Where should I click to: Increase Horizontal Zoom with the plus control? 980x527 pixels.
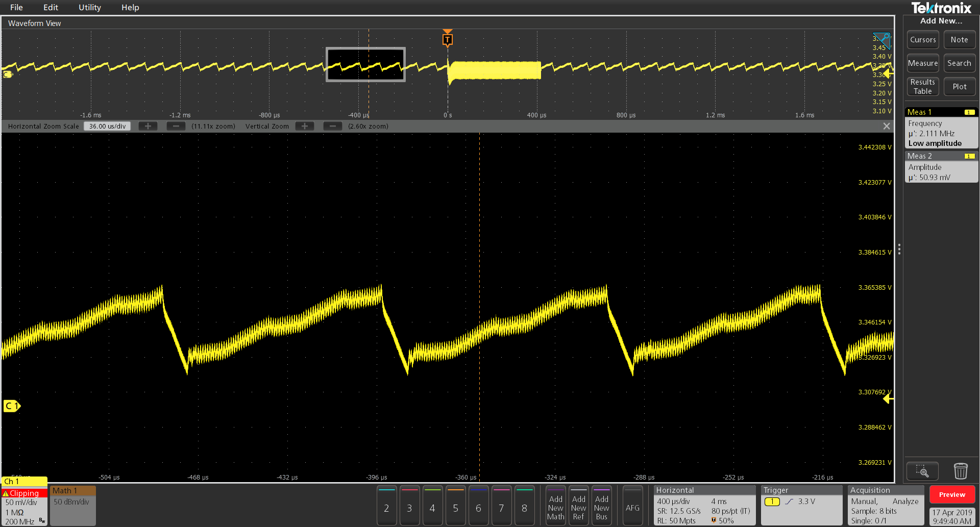(x=148, y=126)
